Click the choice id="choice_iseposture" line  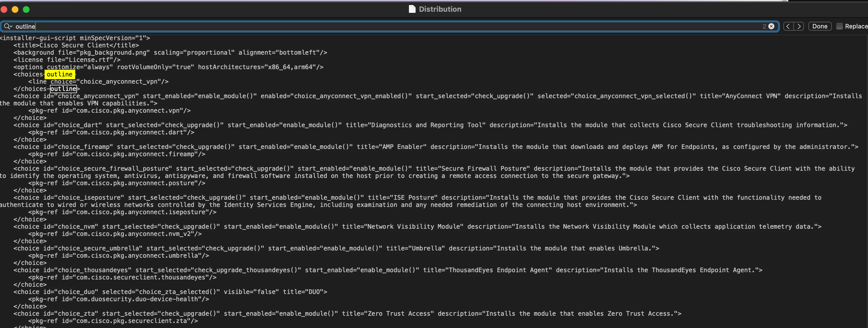(418, 198)
